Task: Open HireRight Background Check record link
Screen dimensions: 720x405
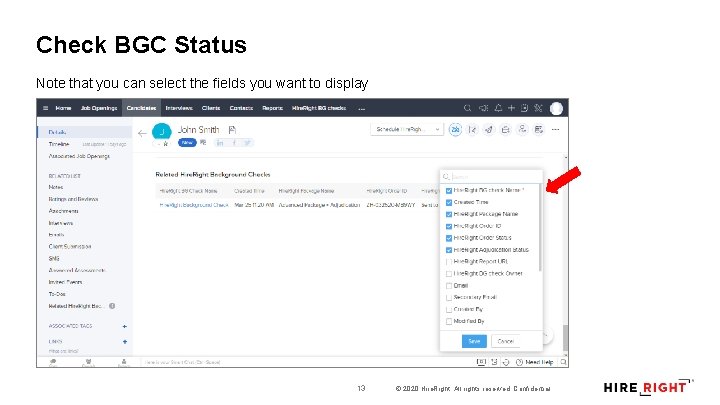Action: [194, 205]
